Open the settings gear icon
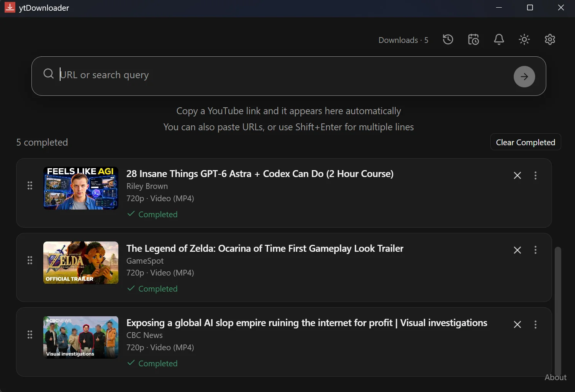575x392 pixels. click(x=550, y=39)
